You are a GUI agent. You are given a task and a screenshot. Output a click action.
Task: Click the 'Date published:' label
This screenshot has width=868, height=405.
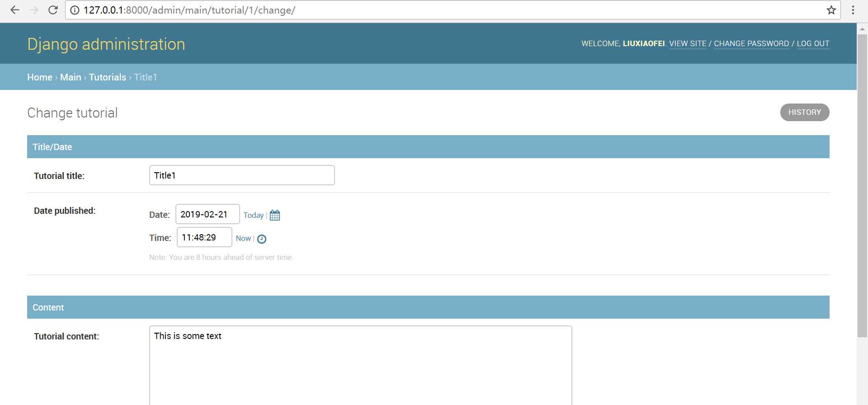[65, 211]
